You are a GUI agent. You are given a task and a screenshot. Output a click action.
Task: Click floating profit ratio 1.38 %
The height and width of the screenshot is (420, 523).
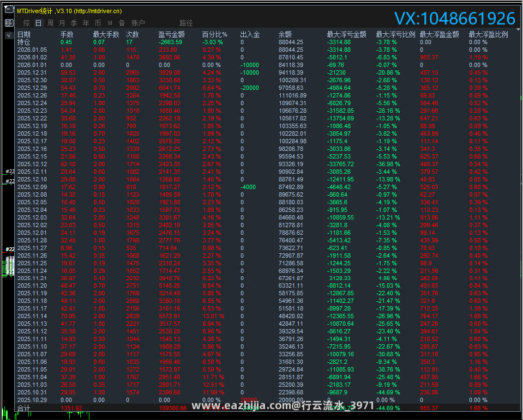click(478, 309)
